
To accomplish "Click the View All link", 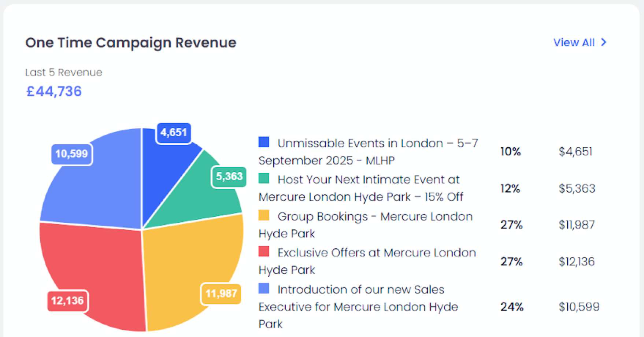I will point(574,42).
